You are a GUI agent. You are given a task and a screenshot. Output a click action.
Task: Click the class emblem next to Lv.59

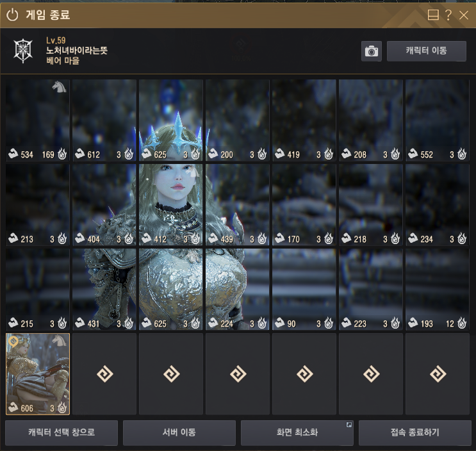click(23, 51)
